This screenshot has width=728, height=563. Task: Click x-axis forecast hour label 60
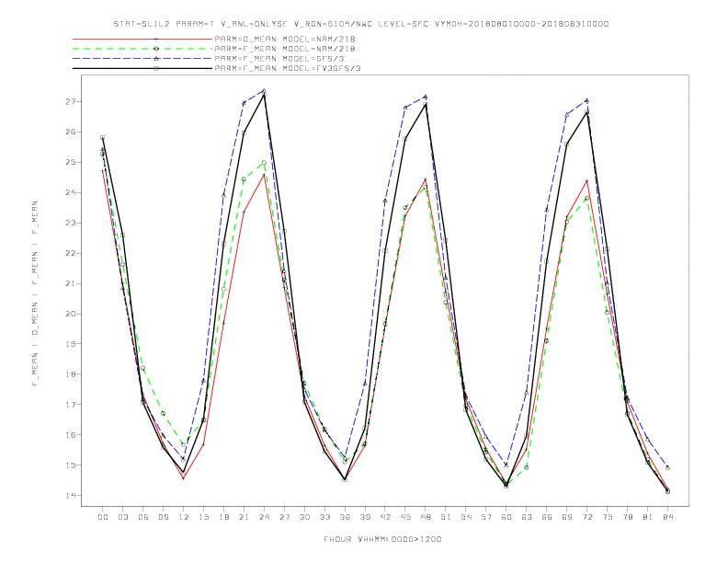coord(506,517)
